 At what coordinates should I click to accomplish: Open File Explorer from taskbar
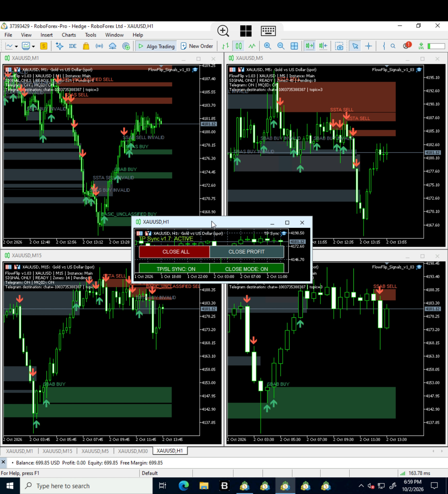pos(204,486)
